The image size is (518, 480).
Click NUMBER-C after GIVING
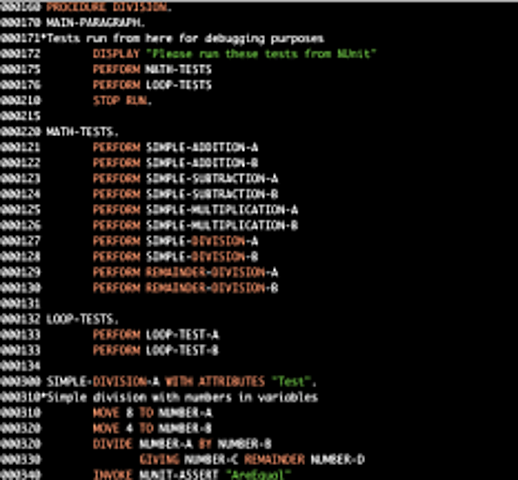click(x=212, y=460)
